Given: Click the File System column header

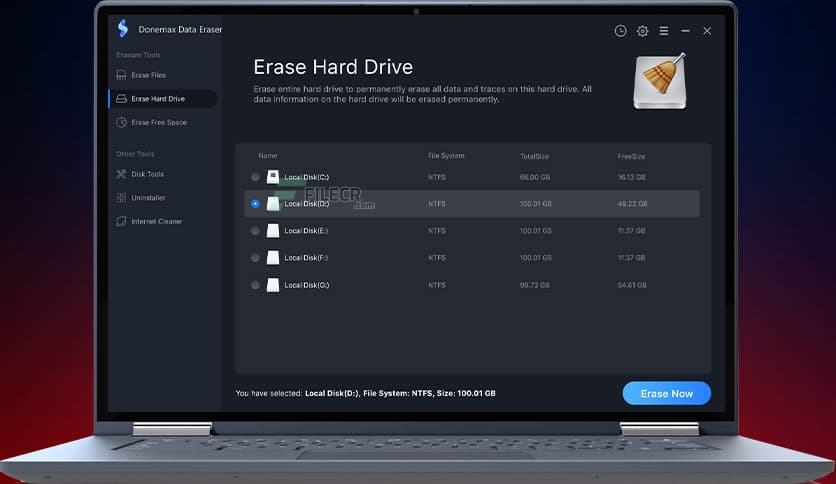Looking at the screenshot, I should click(446, 156).
